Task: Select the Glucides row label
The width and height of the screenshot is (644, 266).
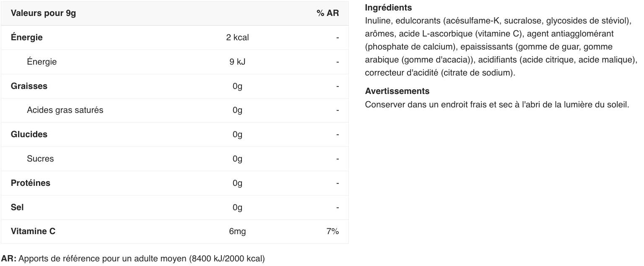Action: pyautogui.click(x=29, y=134)
